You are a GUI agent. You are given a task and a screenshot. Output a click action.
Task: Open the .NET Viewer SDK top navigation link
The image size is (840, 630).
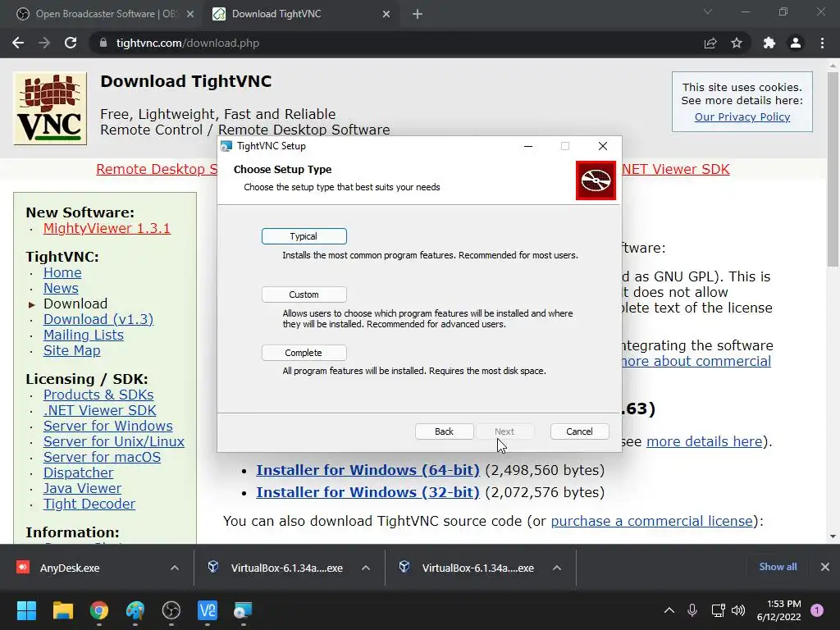676,169
